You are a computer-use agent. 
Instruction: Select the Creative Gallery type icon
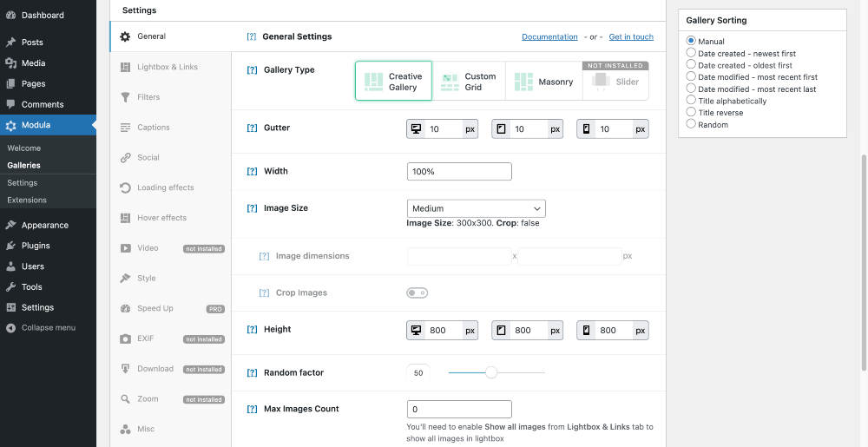[374, 82]
